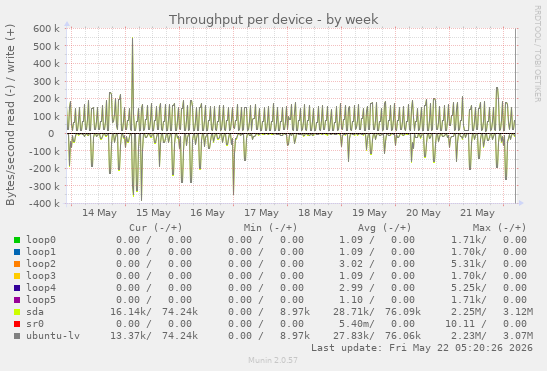The image size is (547, 371).
Task: Click the 'Last update' timestamp line
Action: 422,348
